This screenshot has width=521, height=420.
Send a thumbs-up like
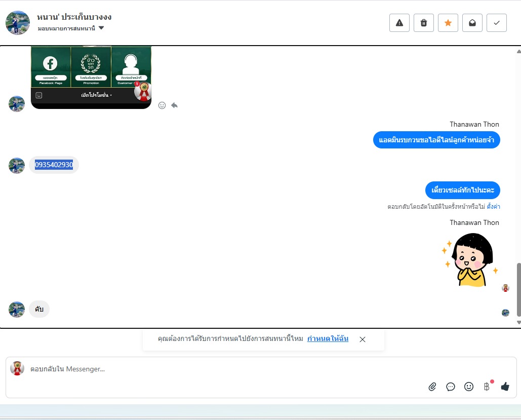tap(505, 387)
